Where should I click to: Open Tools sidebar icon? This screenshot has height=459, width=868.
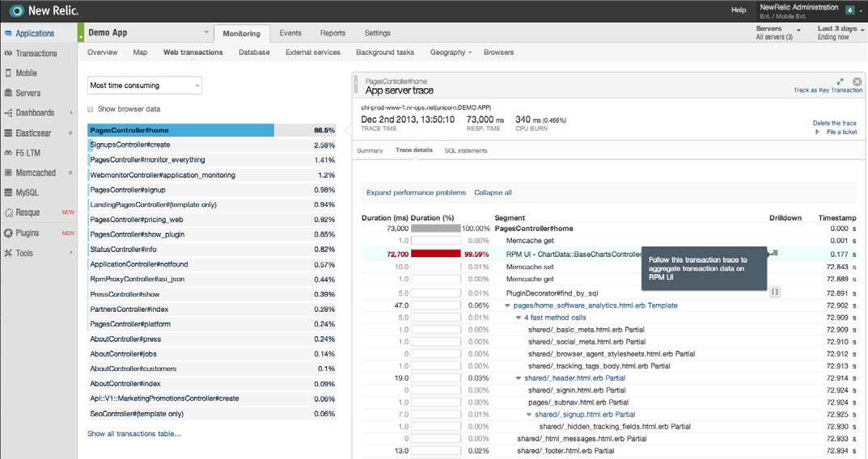(x=8, y=253)
